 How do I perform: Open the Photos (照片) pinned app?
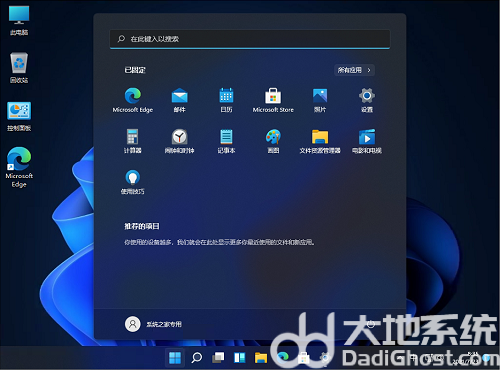click(320, 100)
